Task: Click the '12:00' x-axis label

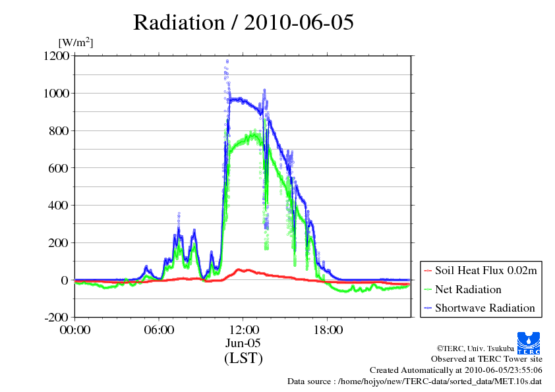Action: point(243,329)
